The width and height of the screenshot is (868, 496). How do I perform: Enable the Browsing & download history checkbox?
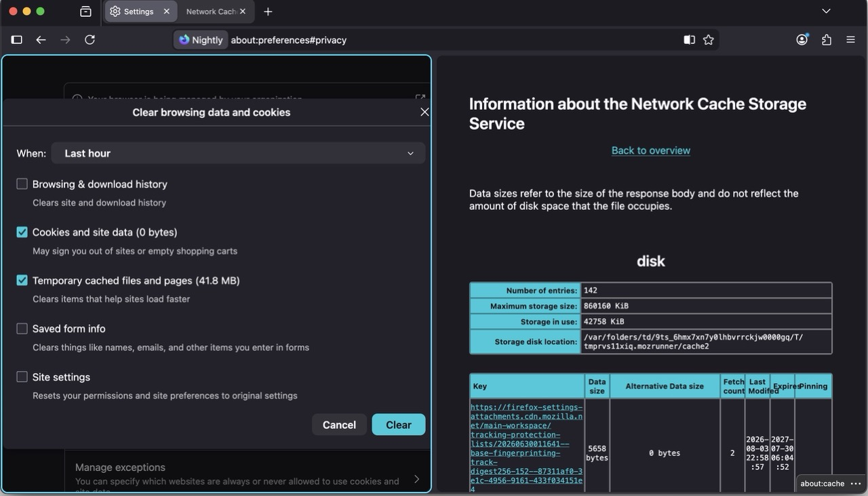click(x=22, y=184)
